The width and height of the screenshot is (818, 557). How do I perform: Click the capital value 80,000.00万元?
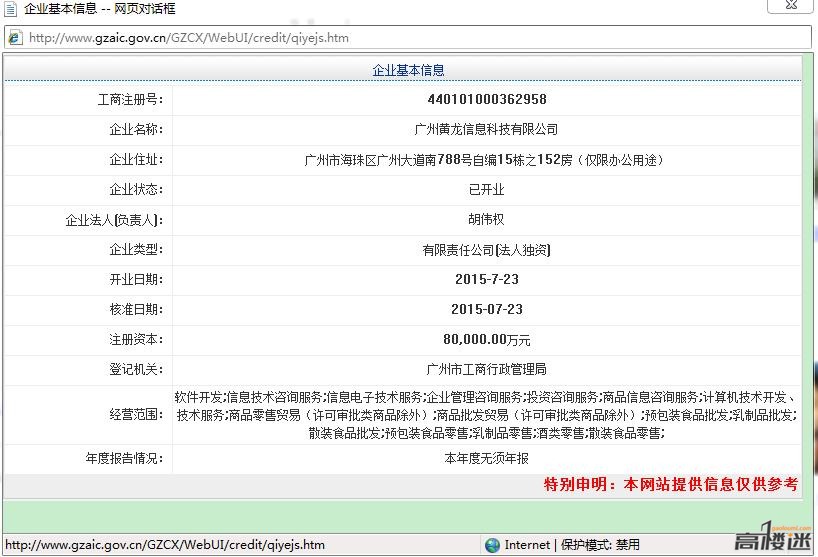[487, 340]
